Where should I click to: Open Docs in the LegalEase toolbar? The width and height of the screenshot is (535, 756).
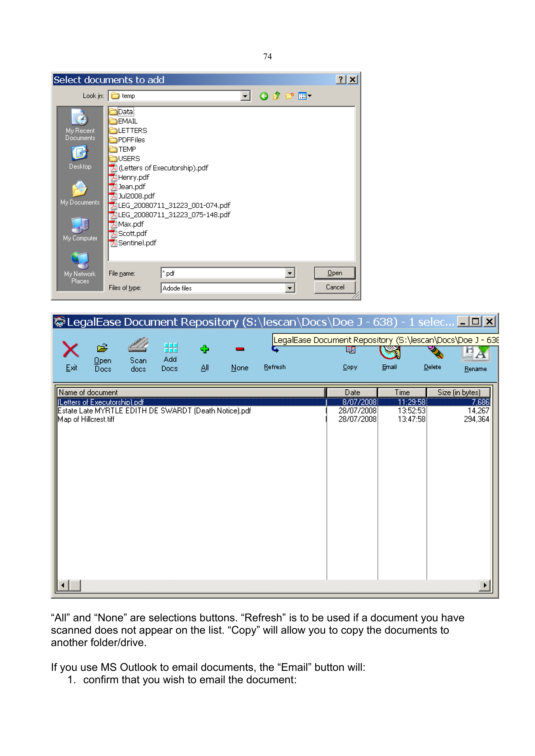pyautogui.click(x=102, y=358)
